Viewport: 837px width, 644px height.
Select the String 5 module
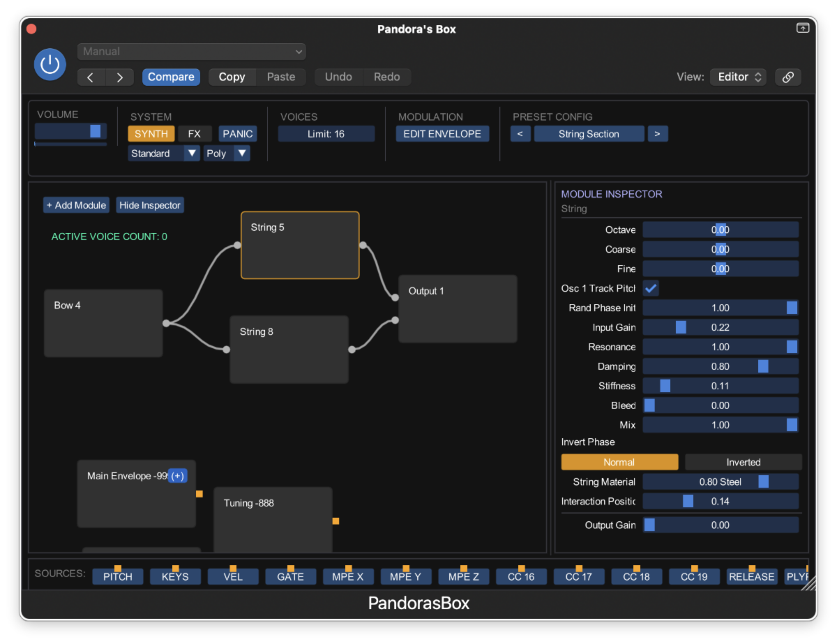[x=300, y=245]
